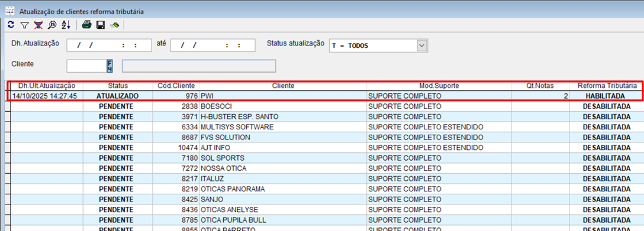Click the Cód.Cliente column header
This screenshot has height=231, width=644.
(176, 86)
